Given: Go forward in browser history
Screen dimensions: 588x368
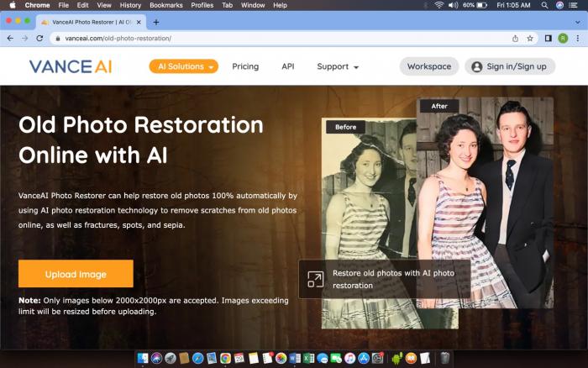Looking at the screenshot, I should tap(24, 39).
